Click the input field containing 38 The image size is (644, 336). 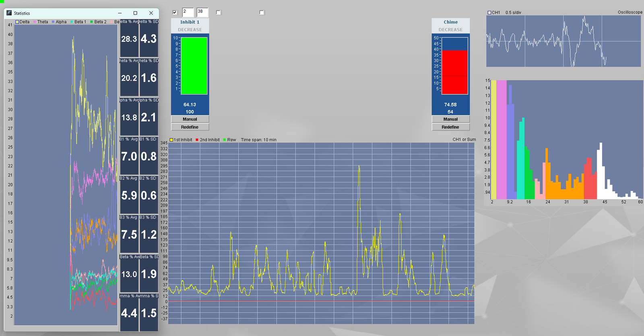(202, 12)
